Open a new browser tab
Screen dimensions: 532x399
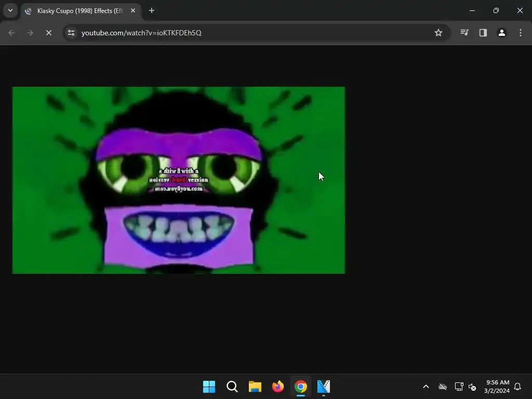pyautogui.click(x=152, y=11)
